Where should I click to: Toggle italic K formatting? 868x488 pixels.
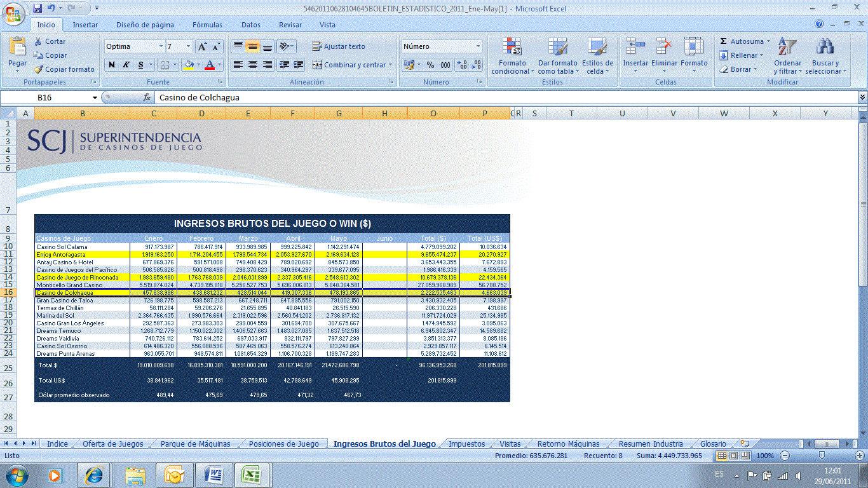126,65
